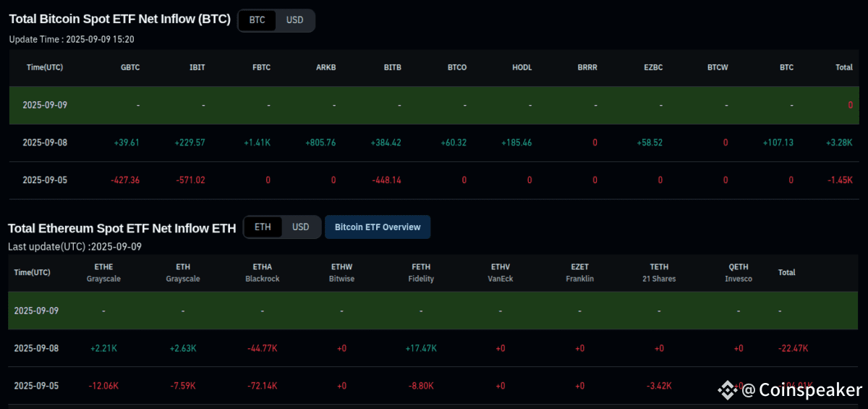The image size is (868, 409).
Task: Select the +60.32 BTCO inflow value
Action: coord(454,143)
